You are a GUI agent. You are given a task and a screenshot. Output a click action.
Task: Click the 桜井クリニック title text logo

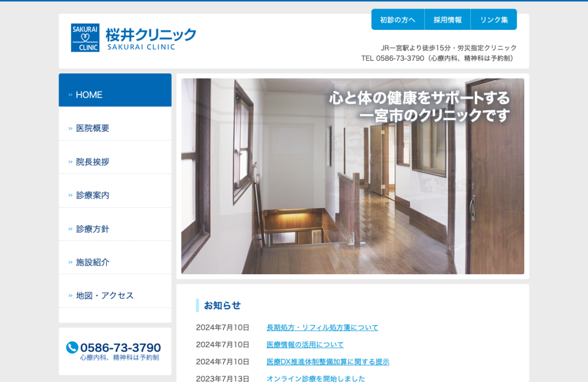click(x=151, y=38)
